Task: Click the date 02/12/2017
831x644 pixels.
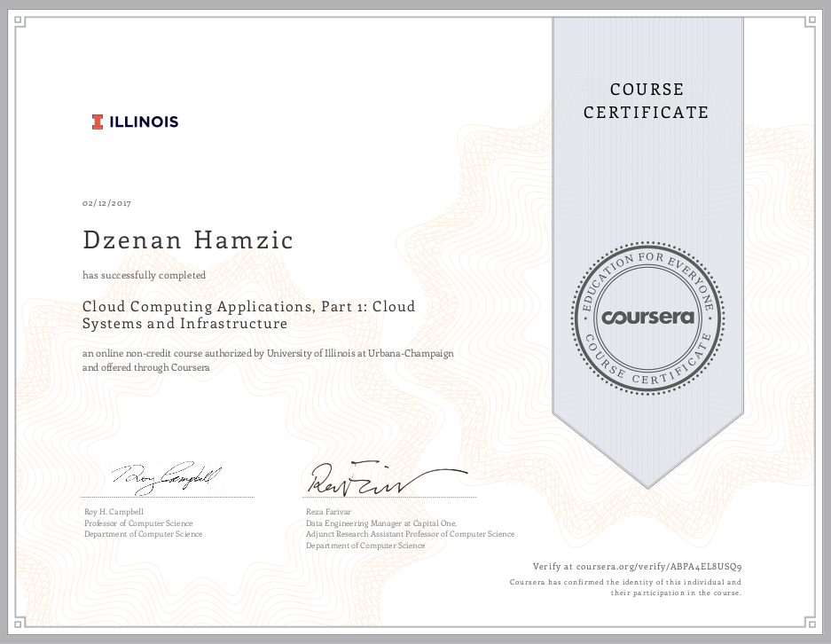Action: [106, 203]
